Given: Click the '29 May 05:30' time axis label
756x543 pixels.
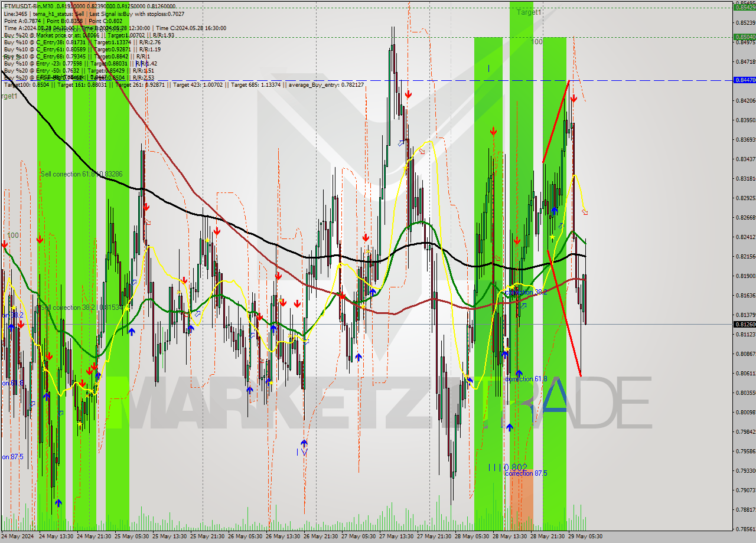Looking at the screenshot, I should pyautogui.click(x=585, y=537).
